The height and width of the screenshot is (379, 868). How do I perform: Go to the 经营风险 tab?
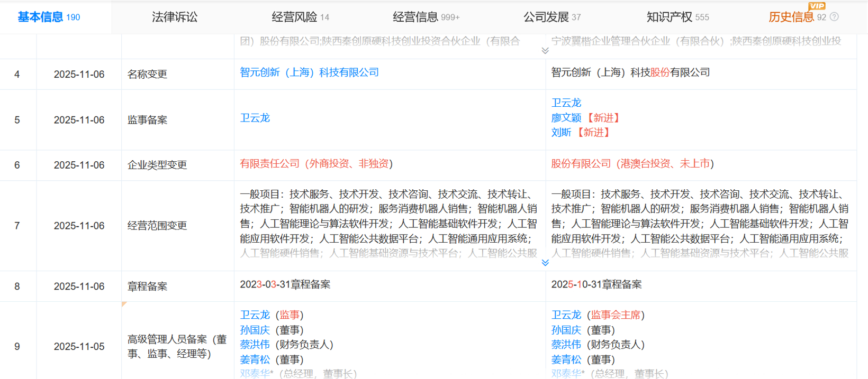coord(300,17)
